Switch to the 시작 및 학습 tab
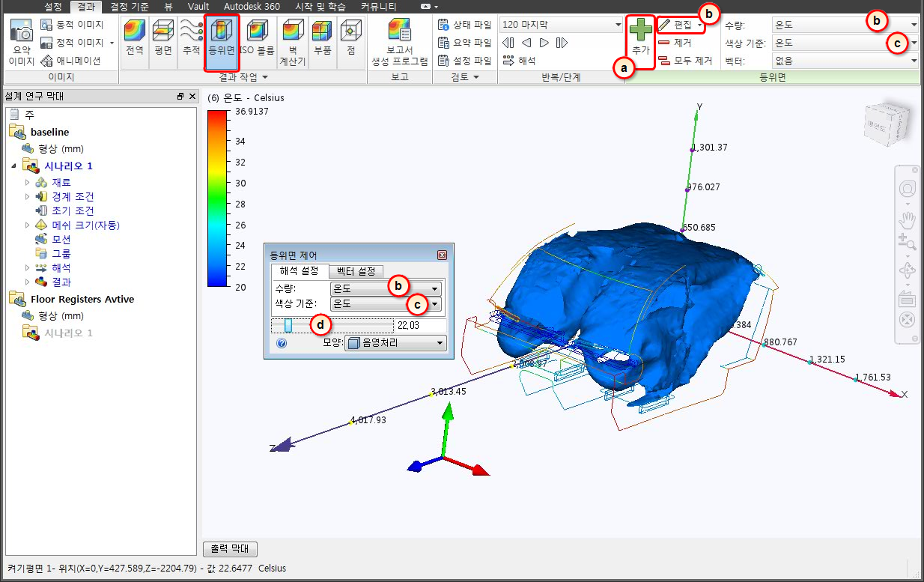This screenshot has width=924, height=582. [321, 7]
